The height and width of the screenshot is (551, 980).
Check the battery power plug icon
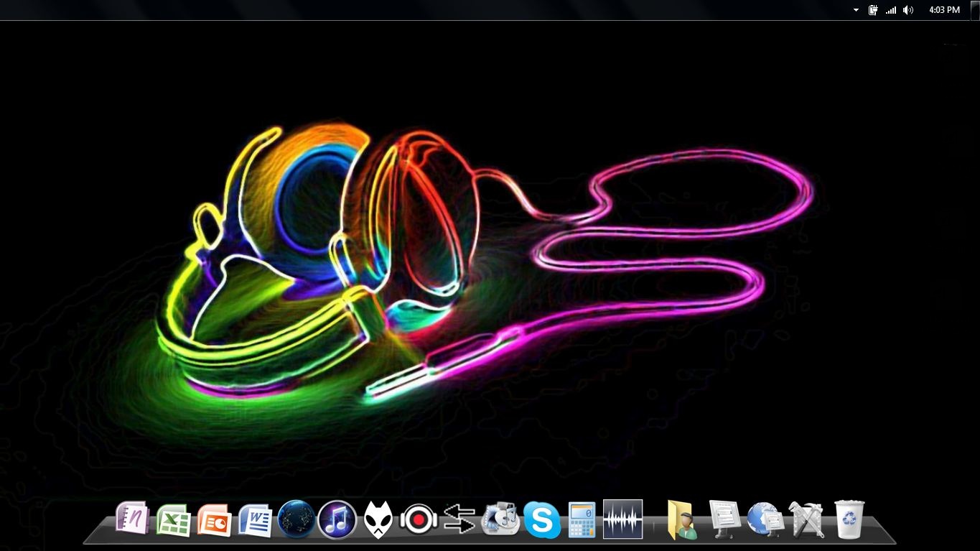pos(873,10)
